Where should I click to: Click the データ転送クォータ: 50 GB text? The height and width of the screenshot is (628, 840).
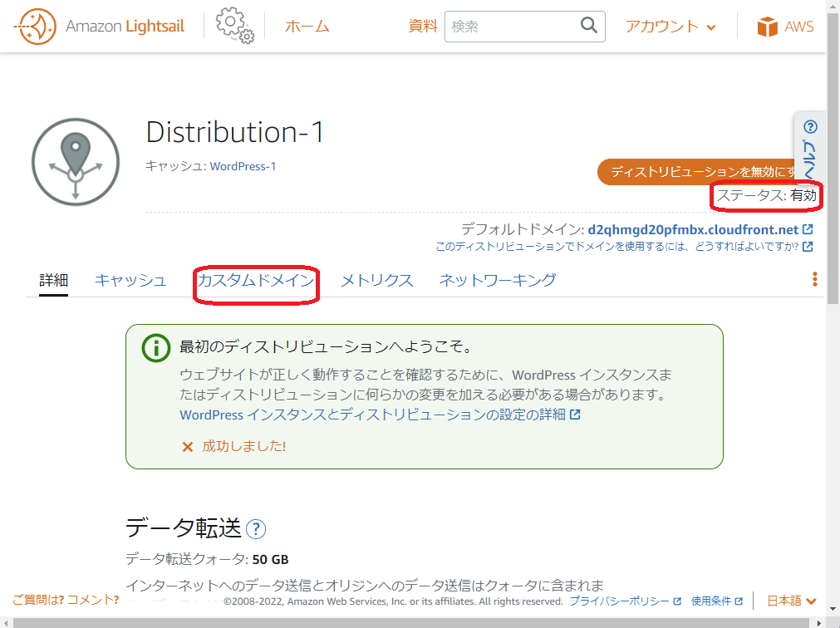point(207,560)
